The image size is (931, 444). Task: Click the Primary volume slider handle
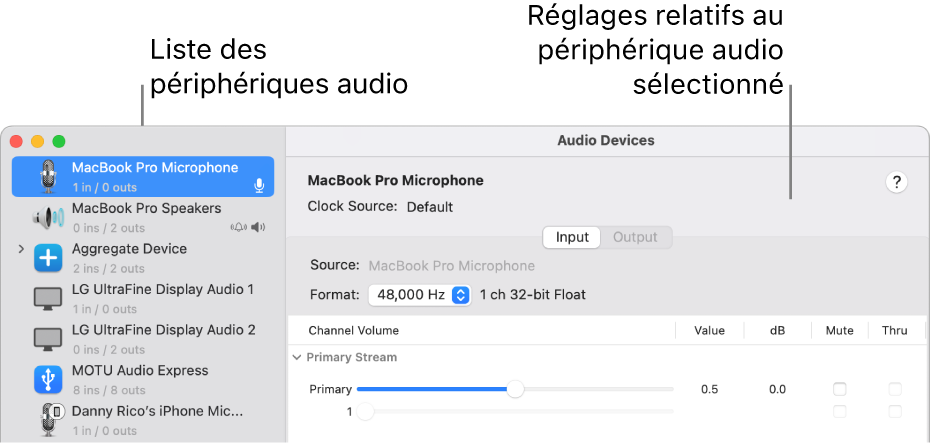(x=515, y=389)
